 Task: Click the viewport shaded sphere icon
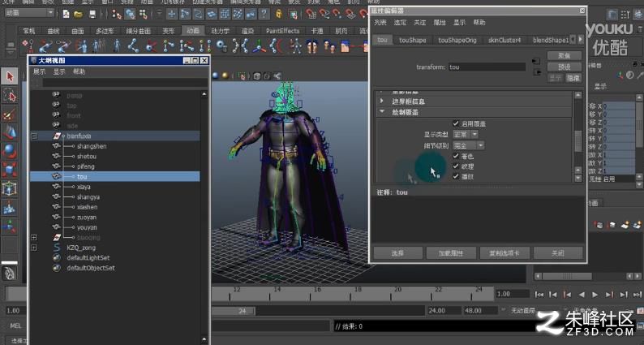coord(215,75)
